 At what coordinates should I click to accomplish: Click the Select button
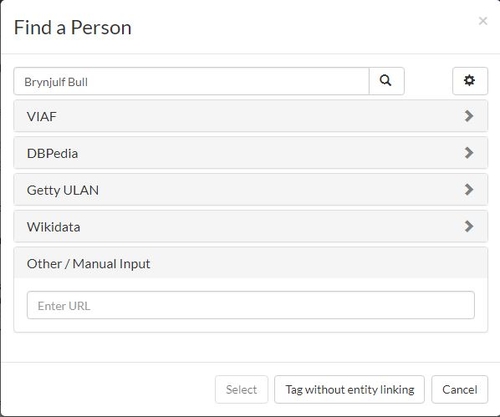pyautogui.click(x=241, y=389)
